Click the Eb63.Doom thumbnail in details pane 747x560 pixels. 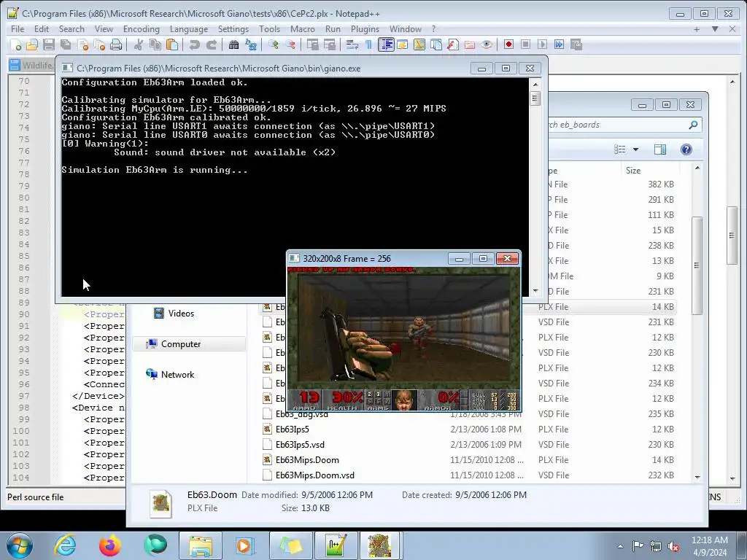click(x=161, y=503)
